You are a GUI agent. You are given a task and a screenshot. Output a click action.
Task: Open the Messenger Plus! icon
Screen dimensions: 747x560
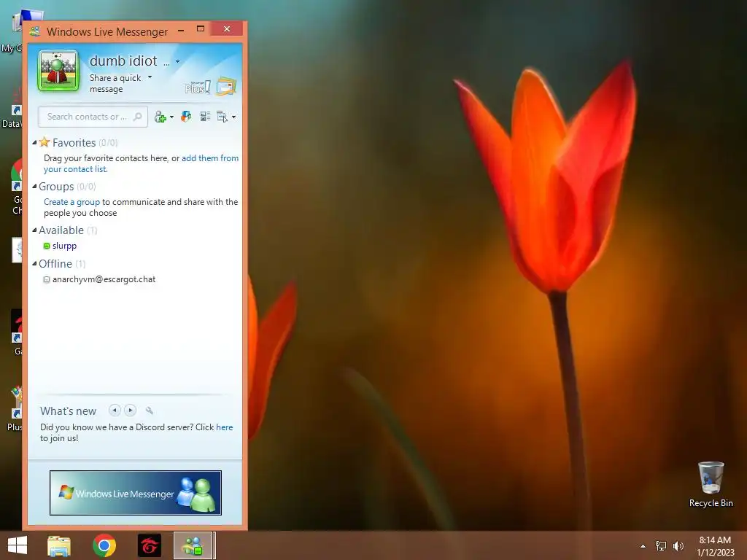pyautogui.click(x=198, y=87)
